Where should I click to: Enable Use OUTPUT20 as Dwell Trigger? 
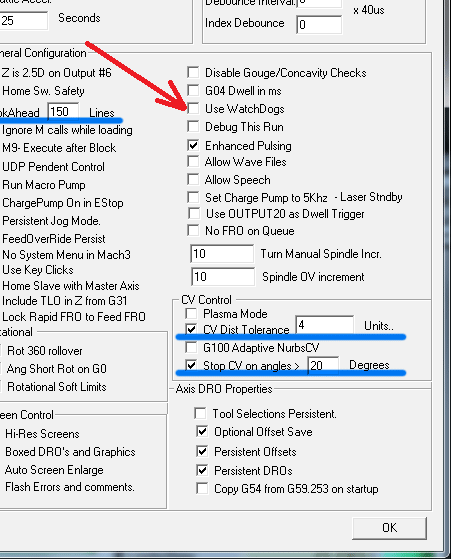(x=194, y=214)
